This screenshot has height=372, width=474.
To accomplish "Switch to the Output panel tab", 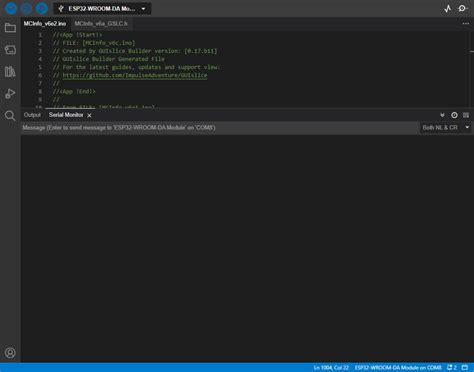I will tap(32, 115).
